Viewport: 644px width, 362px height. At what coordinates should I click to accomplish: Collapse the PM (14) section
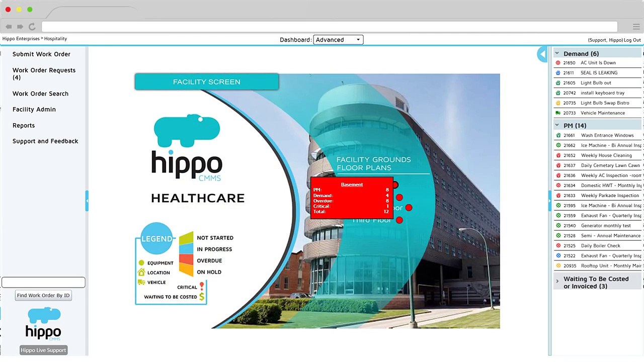[557, 126]
